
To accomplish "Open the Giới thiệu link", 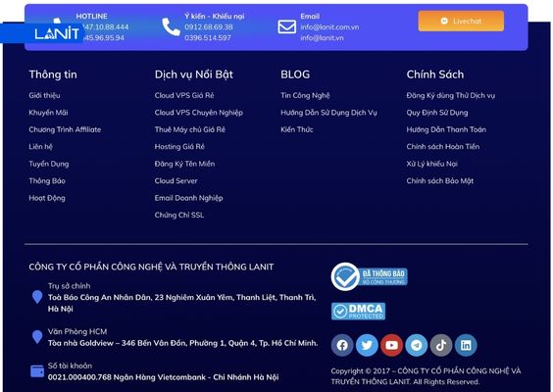I will coord(44,95).
